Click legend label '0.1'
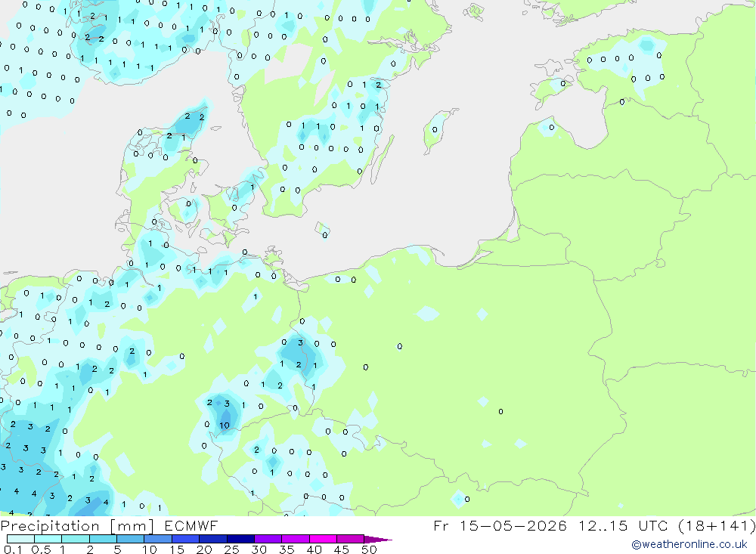 coord(13,549)
